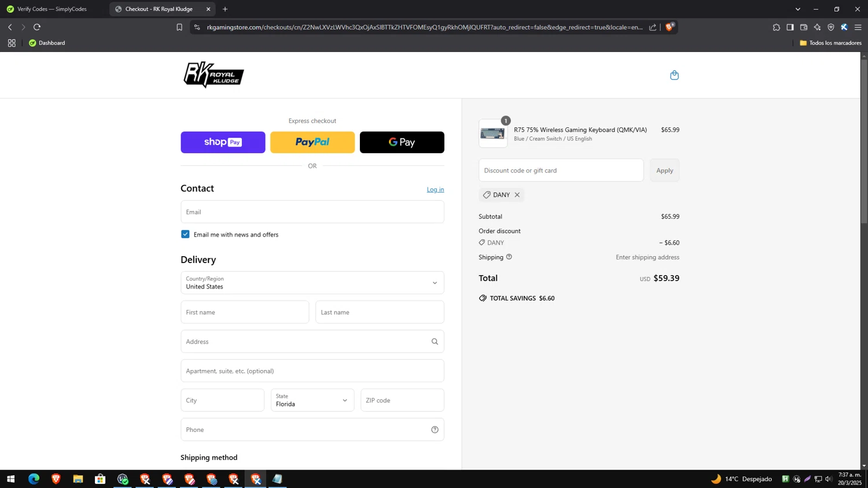This screenshot has height=488, width=868.
Task: Open the bookmarks bar apps grid icon
Action: pyautogui.click(x=12, y=43)
